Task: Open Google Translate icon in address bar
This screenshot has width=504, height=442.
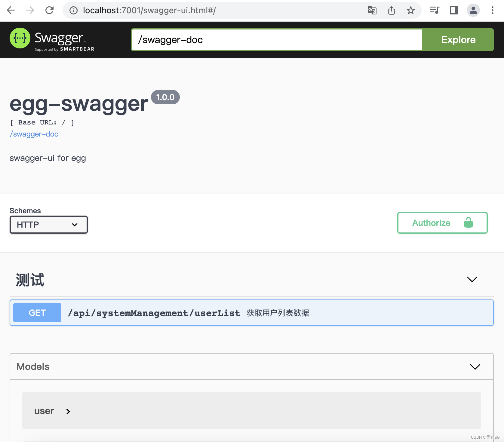Action: [372, 11]
